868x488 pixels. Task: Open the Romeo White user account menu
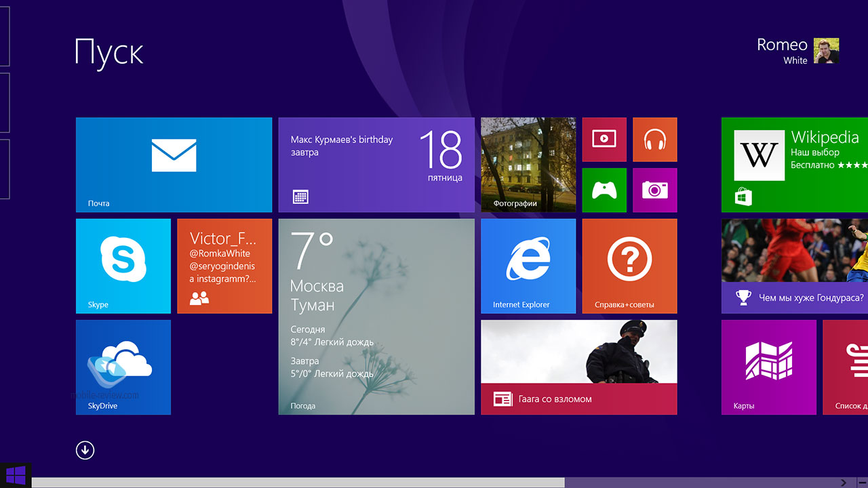[797, 51]
